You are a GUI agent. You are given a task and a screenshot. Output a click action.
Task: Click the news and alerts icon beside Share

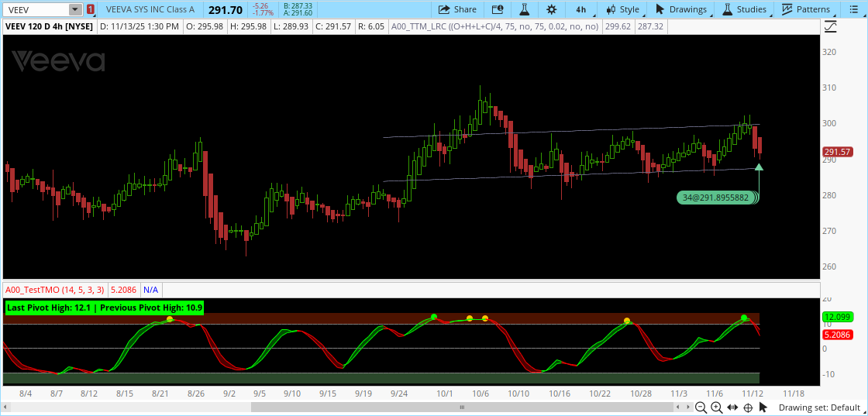pos(498,9)
